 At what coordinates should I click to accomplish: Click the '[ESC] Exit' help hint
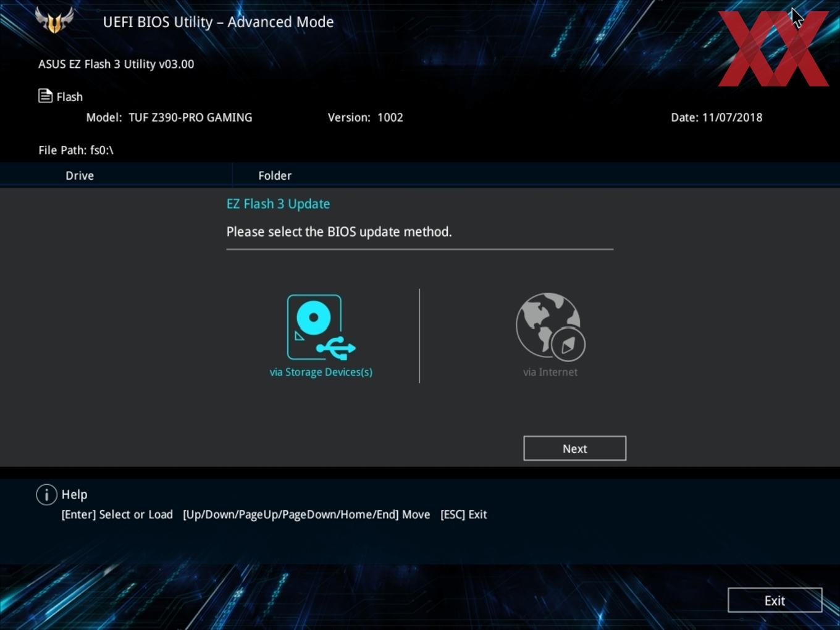[464, 514]
